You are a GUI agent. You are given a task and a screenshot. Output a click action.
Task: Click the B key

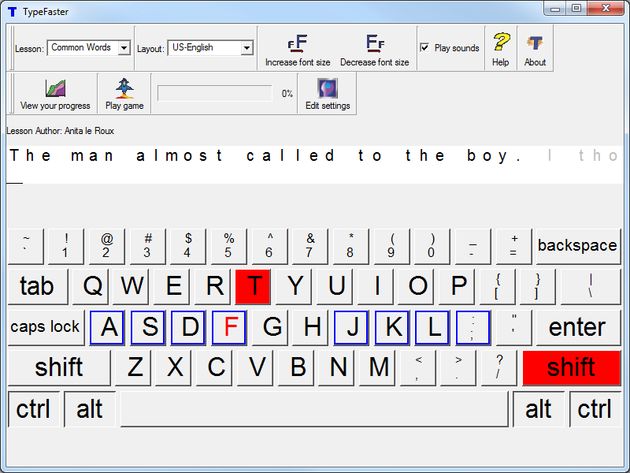pyautogui.click(x=296, y=368)
